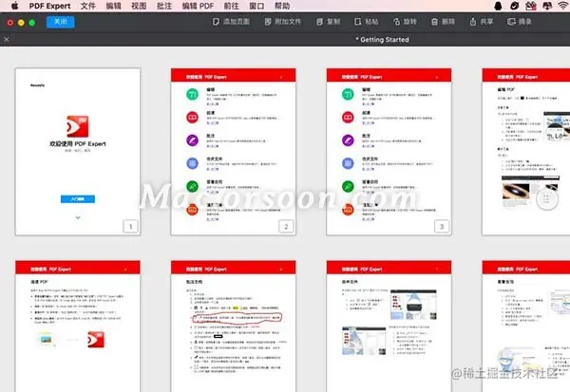Rotate pages with the 旋转 toolbar button
This screenshot has width=570, height=392.
point(405,22)
